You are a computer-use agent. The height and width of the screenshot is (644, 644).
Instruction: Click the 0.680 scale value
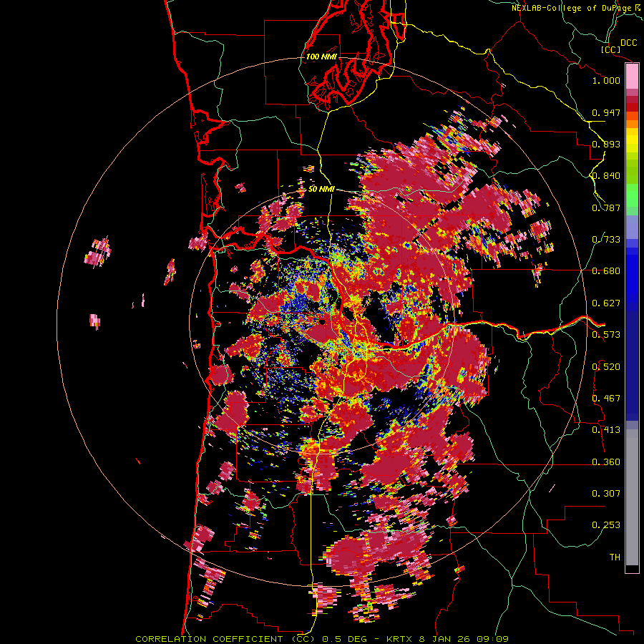click(606, 271)
